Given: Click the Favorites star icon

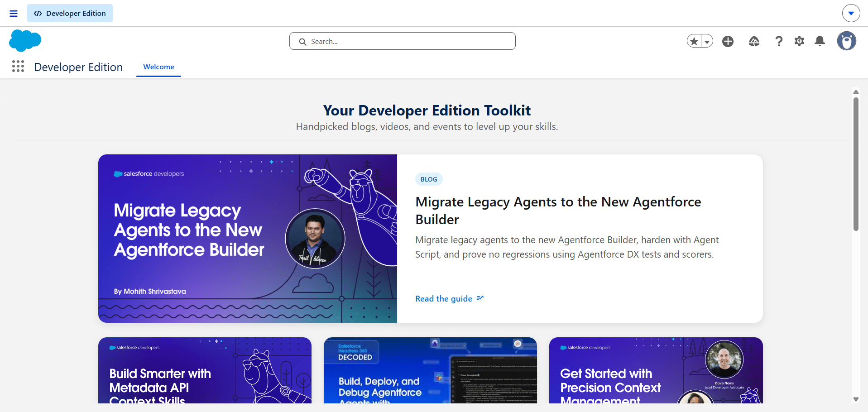Looking at the screenshot, I should [694, 41].
